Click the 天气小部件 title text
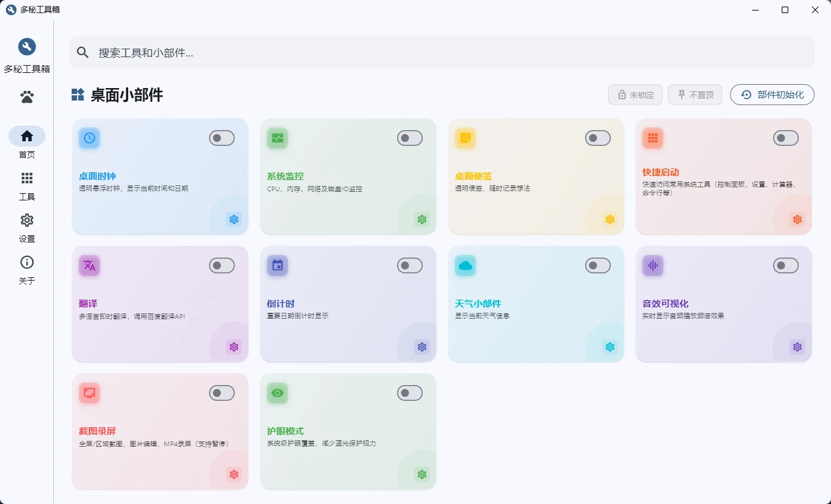The height and width of the screenshot is (504, 831). coord(478,304)
